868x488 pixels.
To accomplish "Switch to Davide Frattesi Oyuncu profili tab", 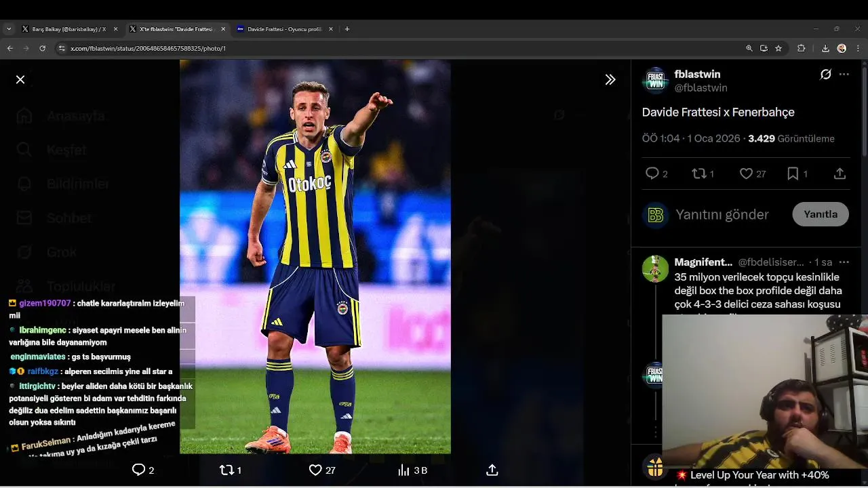I will pos(283,29).
